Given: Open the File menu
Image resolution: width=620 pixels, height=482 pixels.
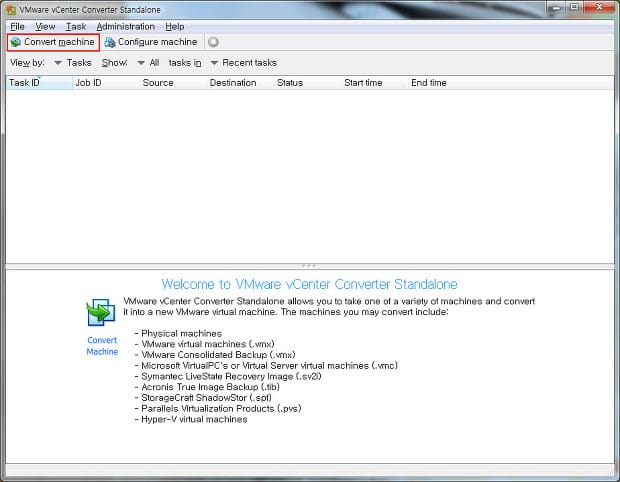Looking at the screenshot, I should click(x=17, y=26).
